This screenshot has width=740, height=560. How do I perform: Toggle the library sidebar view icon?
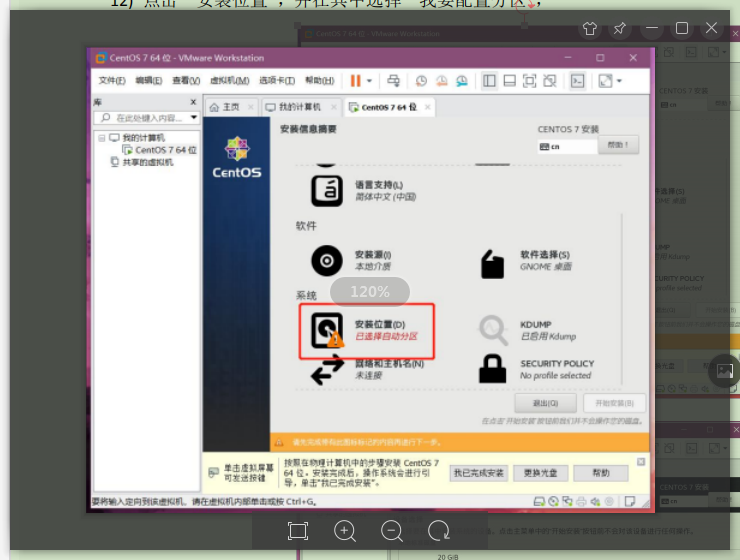click(x=489, y=81)
